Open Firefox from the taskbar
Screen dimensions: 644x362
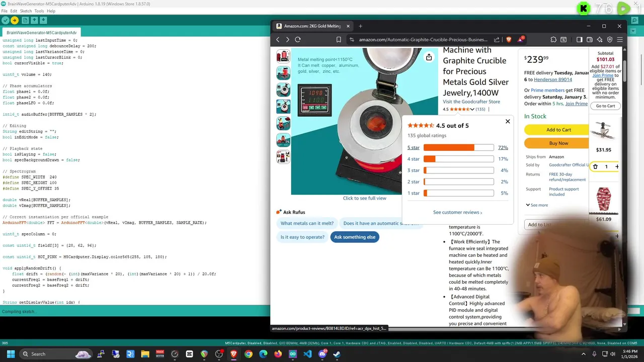point(278,354)
